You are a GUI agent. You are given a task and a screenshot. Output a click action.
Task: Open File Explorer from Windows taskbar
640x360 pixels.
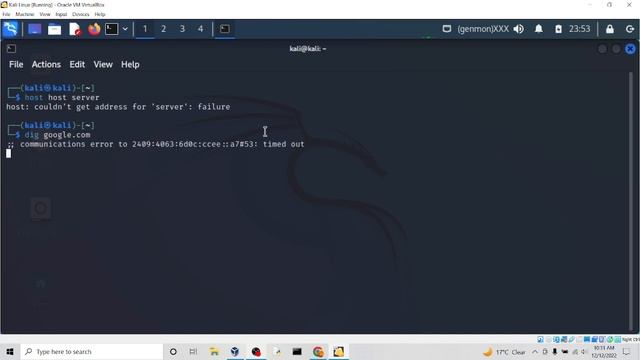214,351
